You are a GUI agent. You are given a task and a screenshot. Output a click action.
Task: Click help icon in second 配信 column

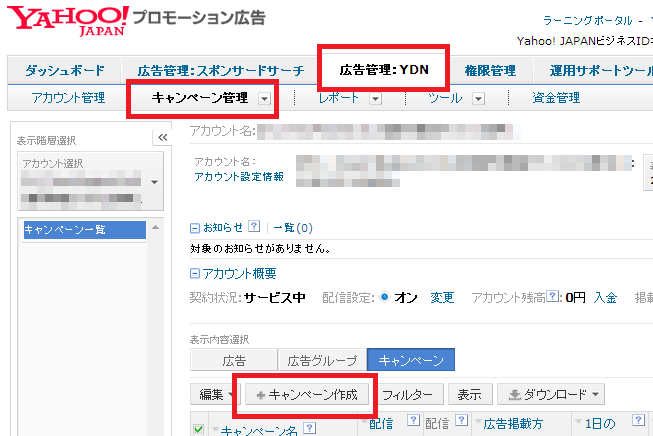click(461, 420)
